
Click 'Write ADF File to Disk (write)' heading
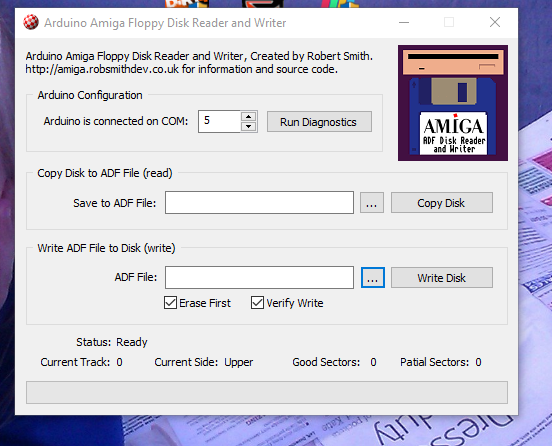pyautogui.click(x=106, y=248)
